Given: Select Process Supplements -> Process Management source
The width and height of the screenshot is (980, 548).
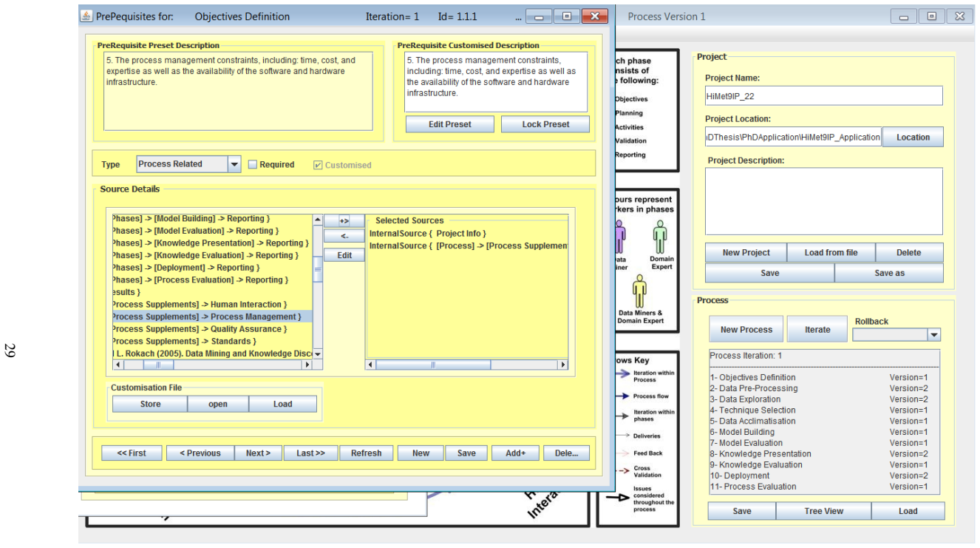Looking at the screenshot, I should (x=211, y=317).
